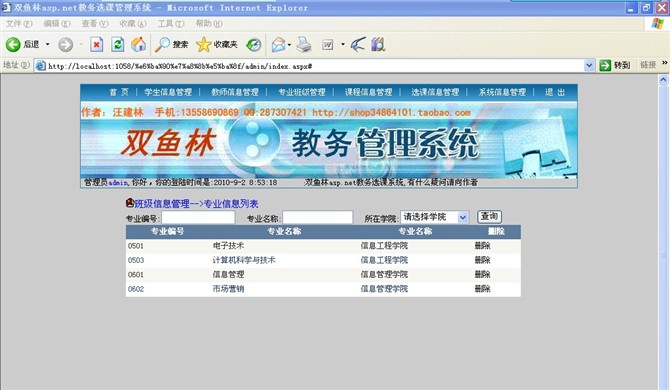Viewport: 670px width, 390px height.
Task: Go to Home page house icon
Action: pyautogui.click(x=138, y=44)
